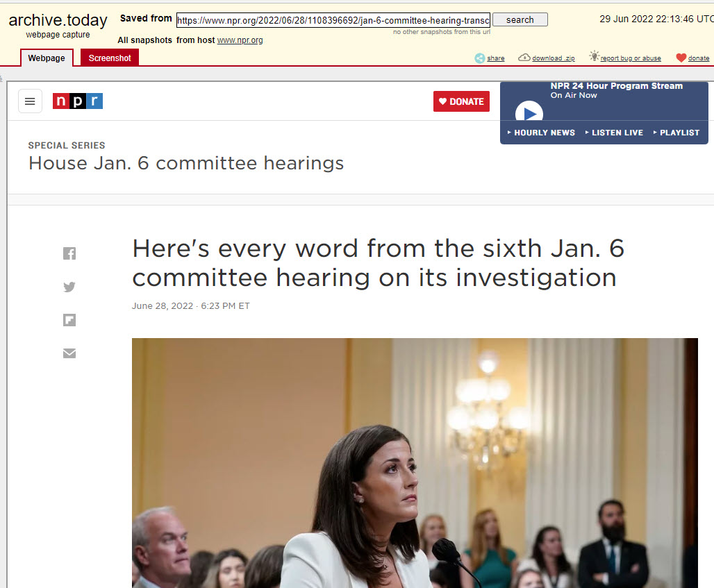The height and width of the screenshot is (588, 714).
Task: Click the archive donate link
Action: point(699,58)
